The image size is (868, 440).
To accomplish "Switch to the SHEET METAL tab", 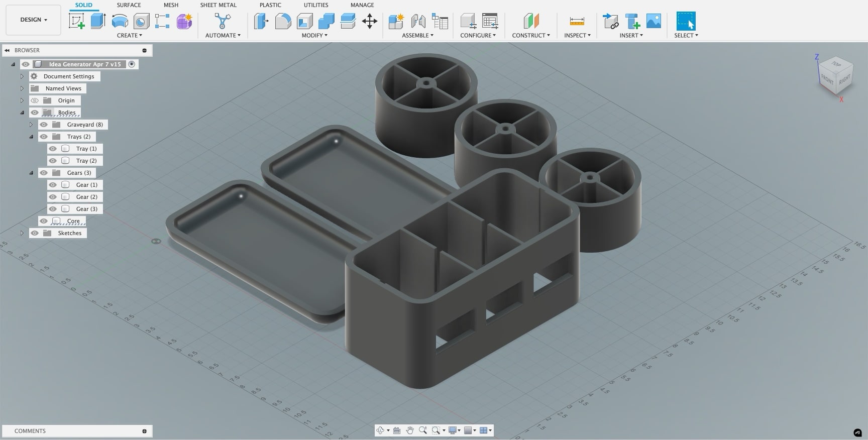I will tap(218, 5).
